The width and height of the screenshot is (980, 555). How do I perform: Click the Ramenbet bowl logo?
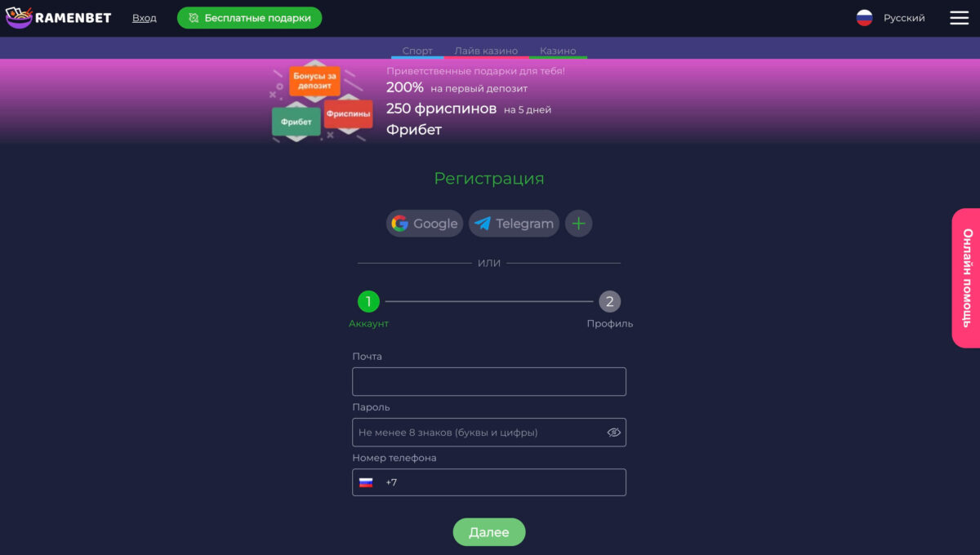[19, 17]
